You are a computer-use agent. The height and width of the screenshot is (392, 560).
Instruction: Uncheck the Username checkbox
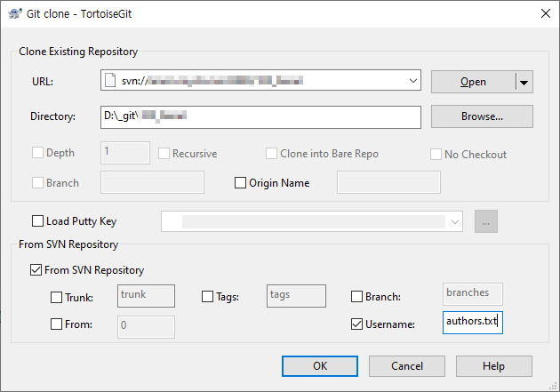[356, 324]
